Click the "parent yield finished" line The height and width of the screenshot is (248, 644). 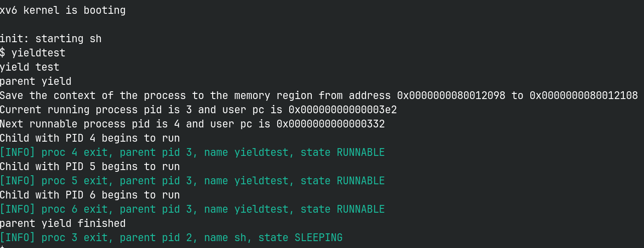tap(63, 223)
